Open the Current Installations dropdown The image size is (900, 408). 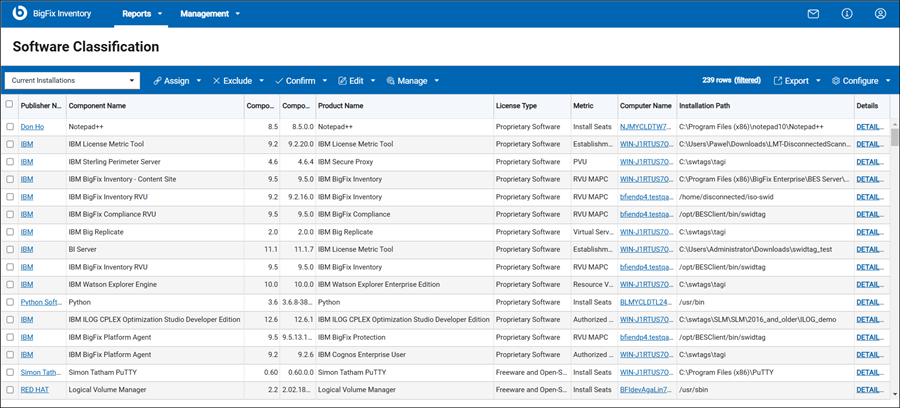point(72,81)
